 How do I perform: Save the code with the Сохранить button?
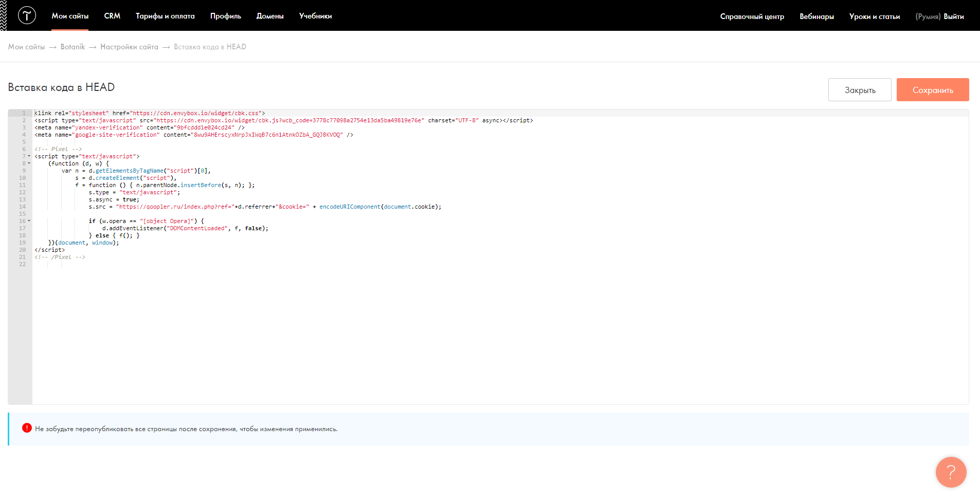(933, 90)
